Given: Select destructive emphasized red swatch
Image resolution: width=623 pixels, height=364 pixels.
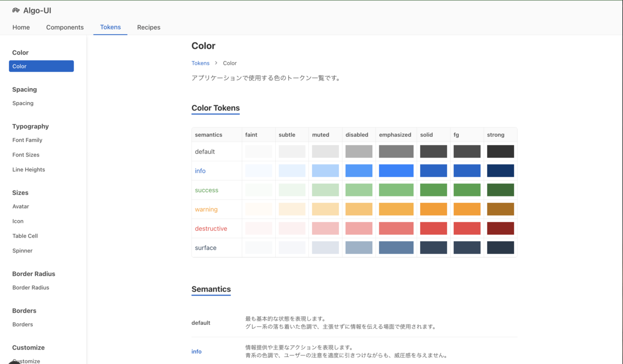Looking at the screenshot, I should (x=396, y=228).
